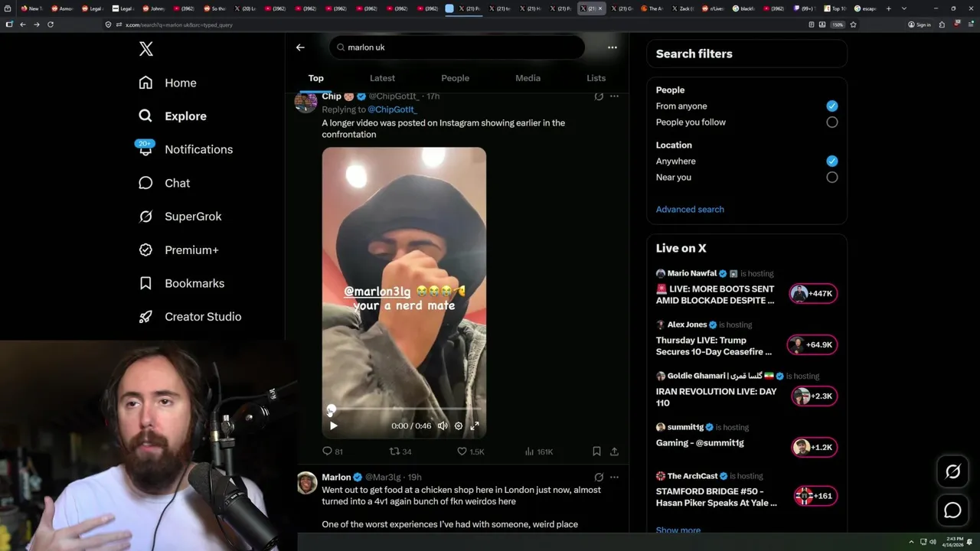Switch to the Latest tab
Image resolution: width=980 pixels, height=551 pixels.
(x=382, y=78)
